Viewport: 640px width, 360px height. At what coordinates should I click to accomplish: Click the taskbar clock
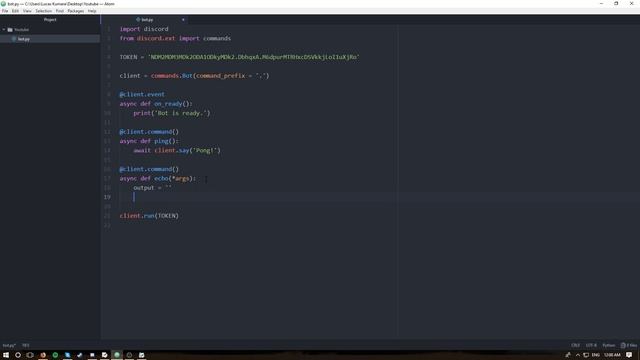612,355
